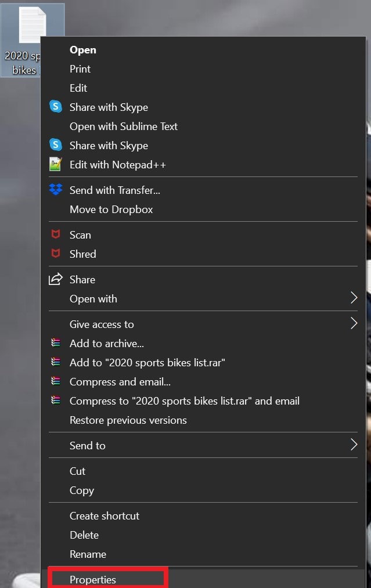
Task: Expand the Give access to submenu arrow
Action: coord(354,323)
